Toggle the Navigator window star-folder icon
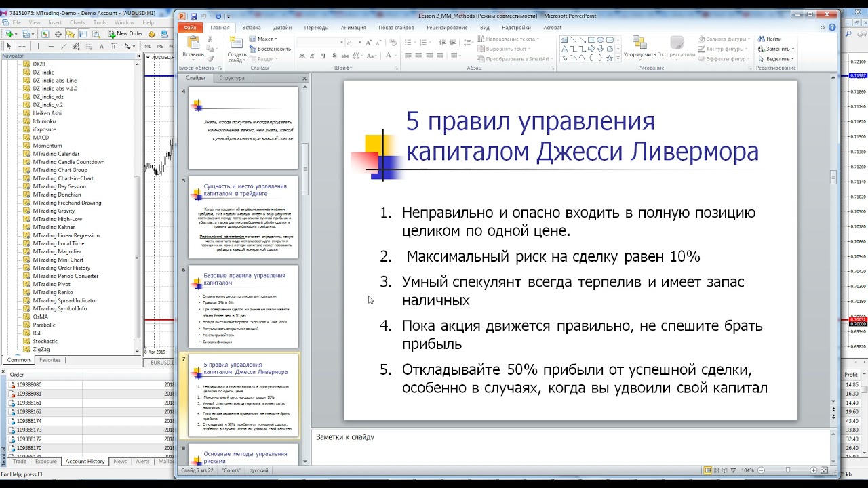868x488 pixels. (71, 34)
